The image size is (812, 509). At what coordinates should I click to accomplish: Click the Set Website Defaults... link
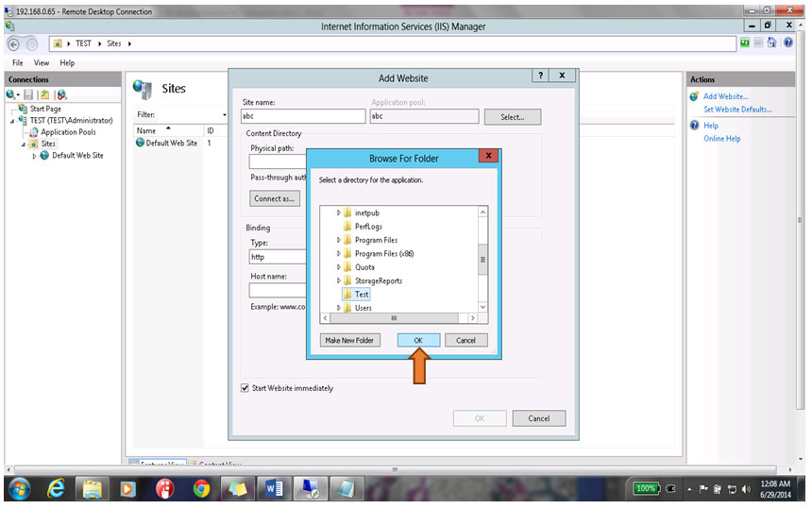click(737, 110)
